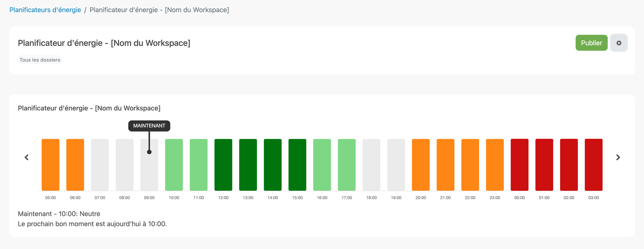This screenshot has width=644, height=249.
Task: Select the light green 10:00 bar
Action: point(174,165)
